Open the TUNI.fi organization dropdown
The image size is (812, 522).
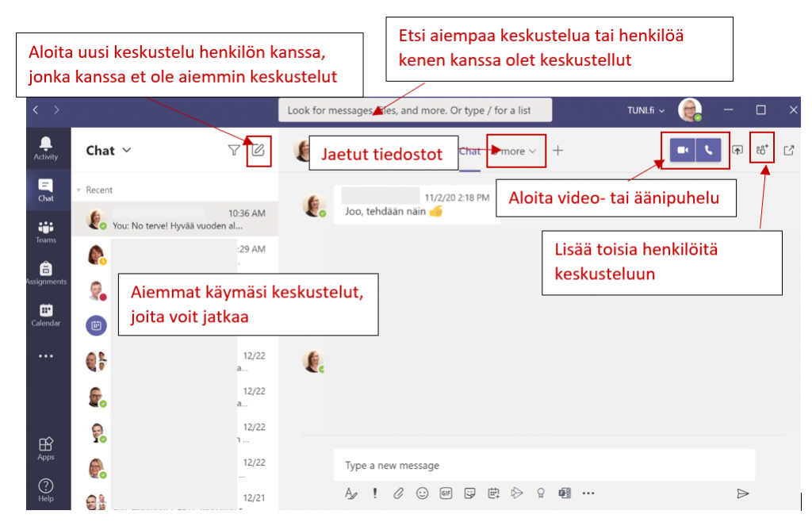[x=645, y=110]
